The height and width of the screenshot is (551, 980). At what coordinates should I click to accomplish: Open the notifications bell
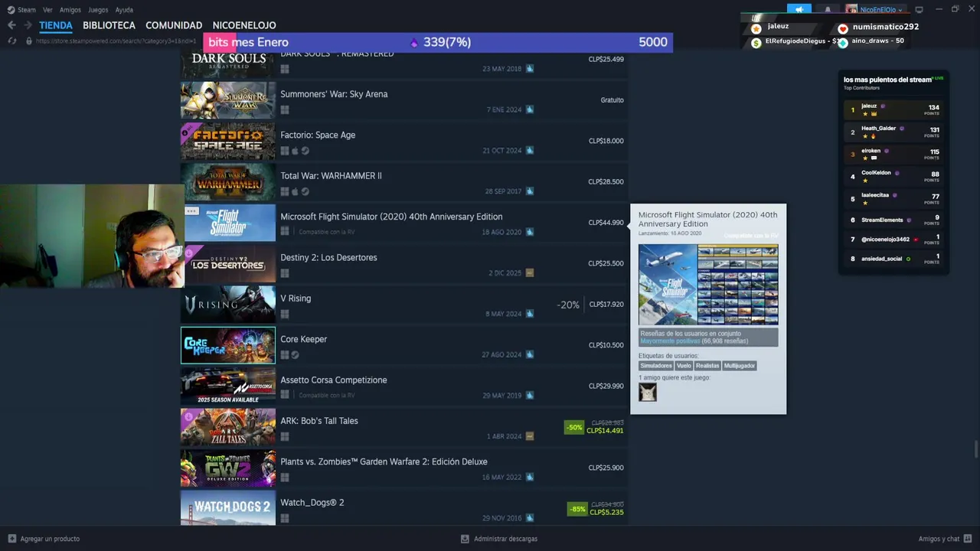(x=828, y=10)
